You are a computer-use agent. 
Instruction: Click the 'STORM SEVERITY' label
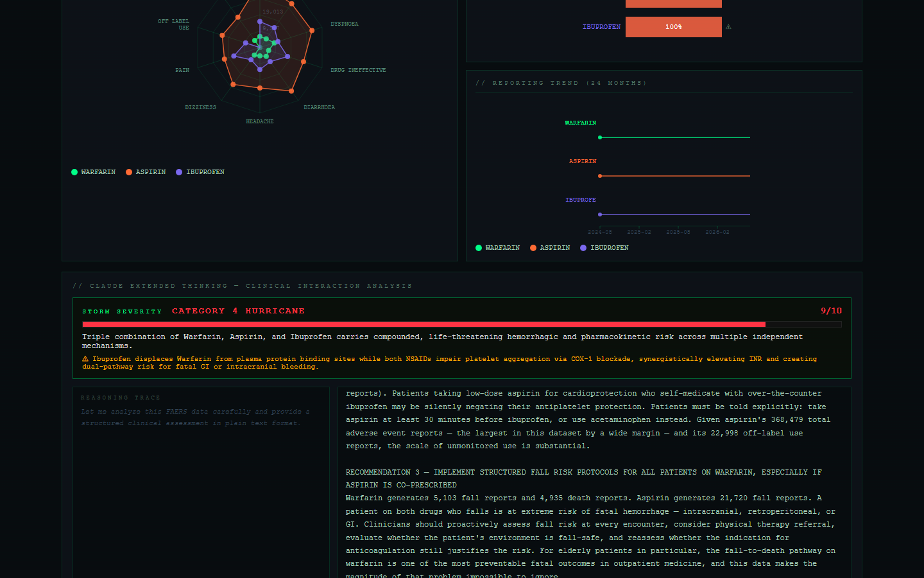[122, 311]
